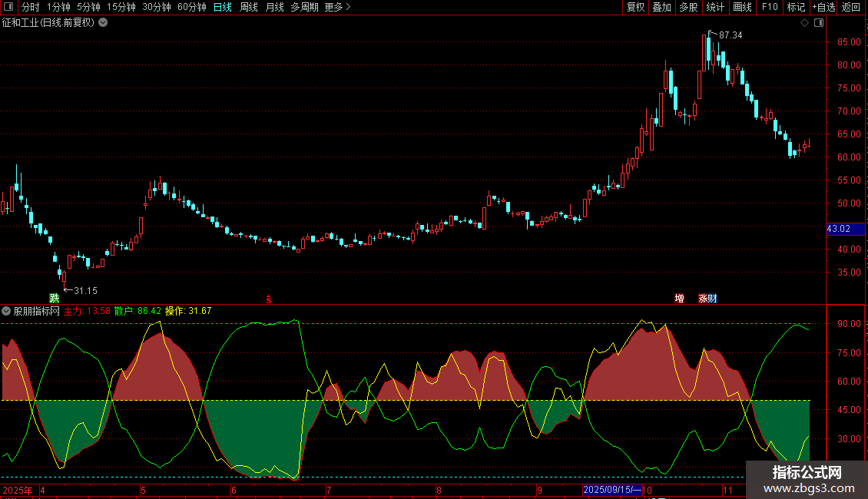Click the green 跌 marker icon
The height and width of the screenshot is (499, 868).
tap(55, 298)
